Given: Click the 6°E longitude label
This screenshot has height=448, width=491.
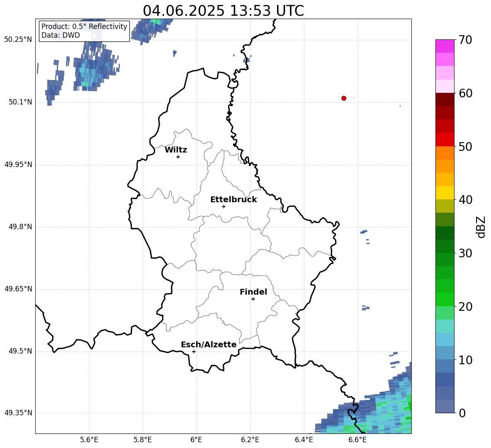Looking at the screenshot, I should tap(196, 440).
